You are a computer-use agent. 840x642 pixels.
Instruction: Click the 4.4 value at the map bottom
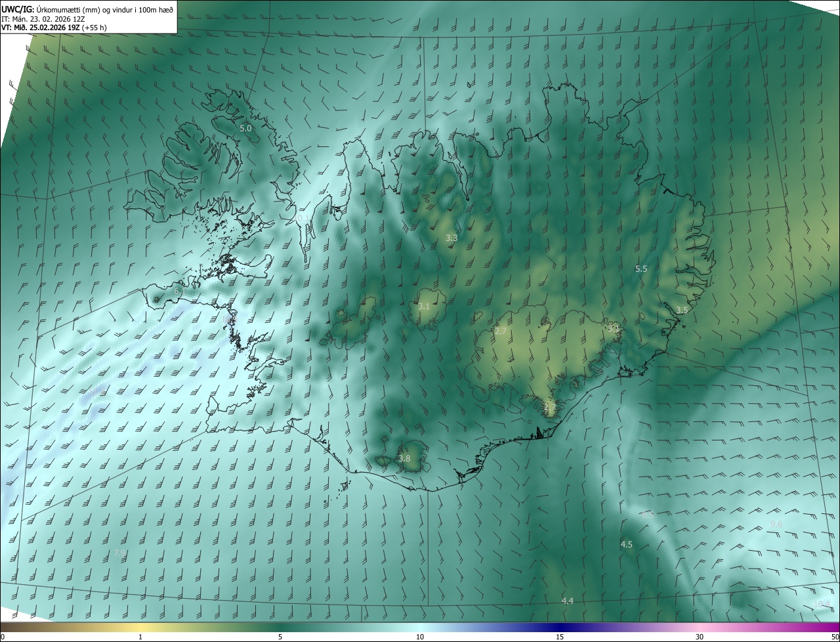568,601
